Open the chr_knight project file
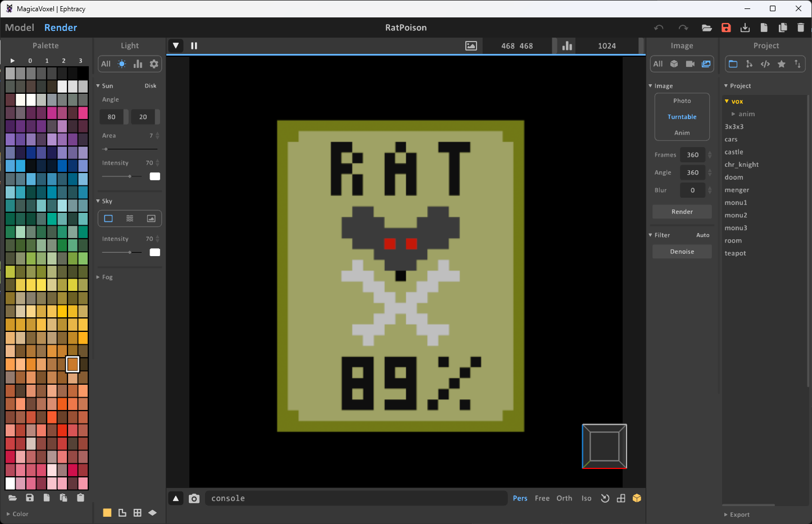The height and width of the screenshot is (524, 812). point(741,164)
